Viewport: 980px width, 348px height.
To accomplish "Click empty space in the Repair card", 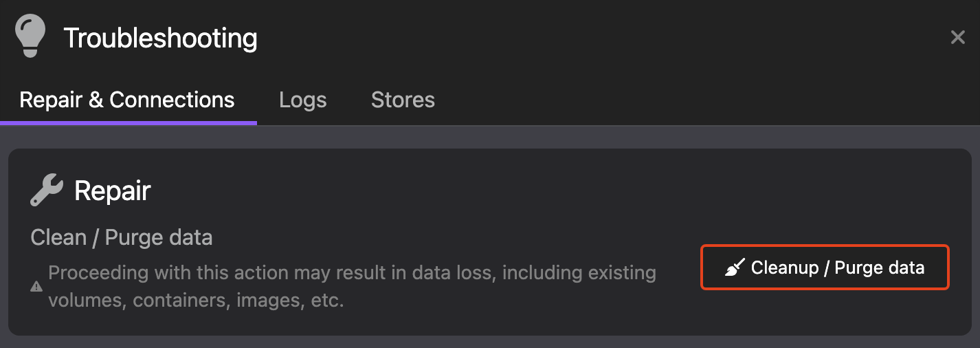I will pyautogui.click(x=481, y=199).
